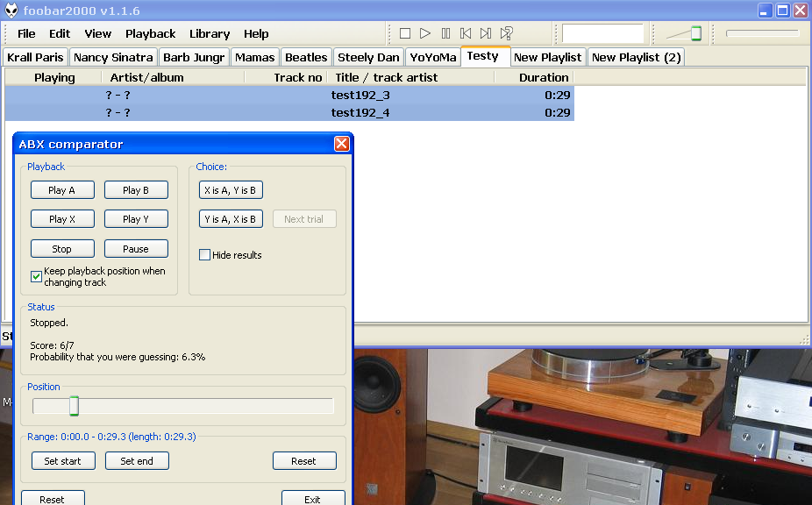Image resolution: width=812 pixels, height=505 pixels.
Task: Open the Edit menu
Action: point(60,33)
